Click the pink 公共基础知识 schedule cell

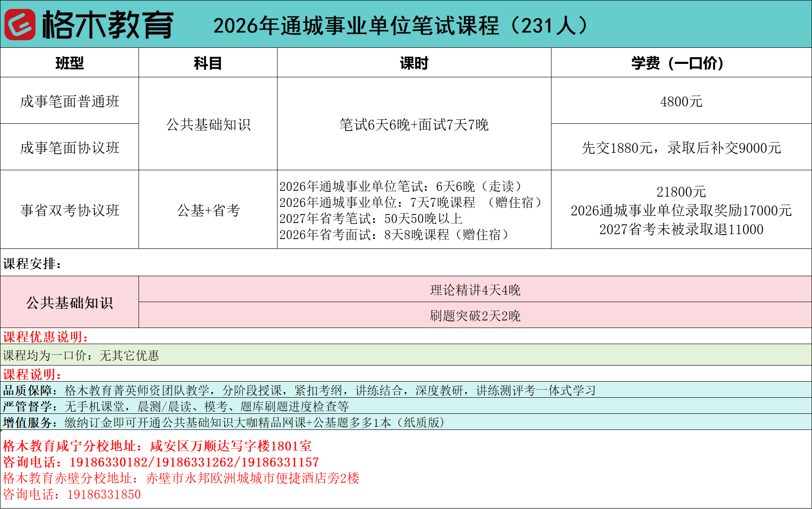[69, 303]
